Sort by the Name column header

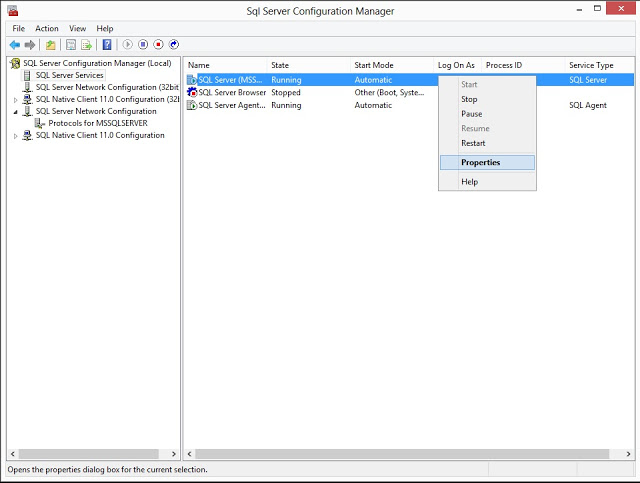(x=227, y=65)
